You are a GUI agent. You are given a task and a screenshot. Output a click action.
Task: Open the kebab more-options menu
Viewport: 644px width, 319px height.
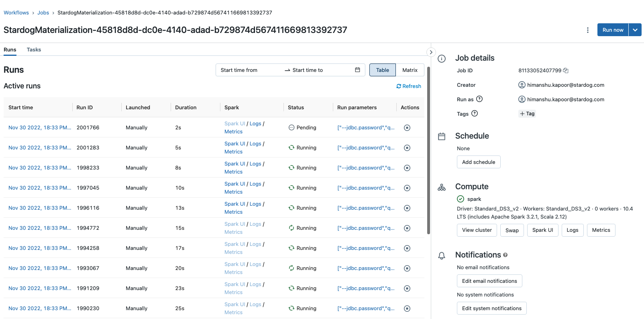[587, 30]
